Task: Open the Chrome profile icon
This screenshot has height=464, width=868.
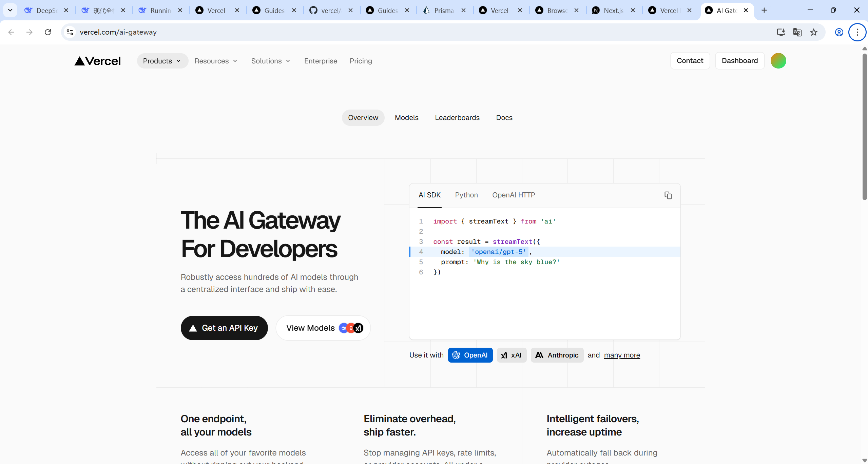Action: pyautogui.click(x=839, y=32)
